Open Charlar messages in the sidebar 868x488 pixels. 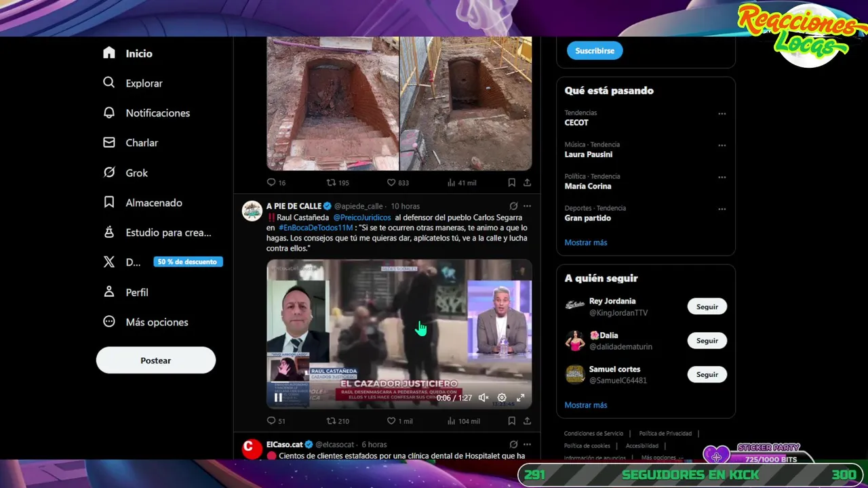130,143
